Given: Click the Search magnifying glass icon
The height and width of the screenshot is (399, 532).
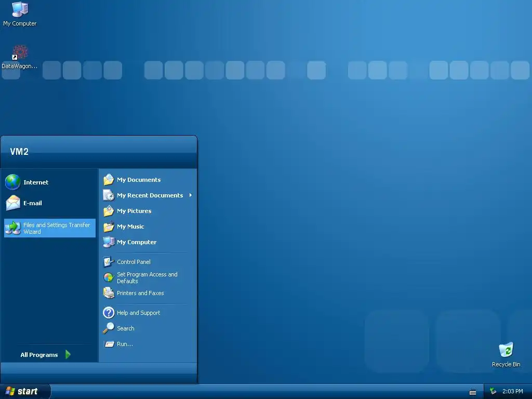Looking at the screenshot, I should click(109, 328).
